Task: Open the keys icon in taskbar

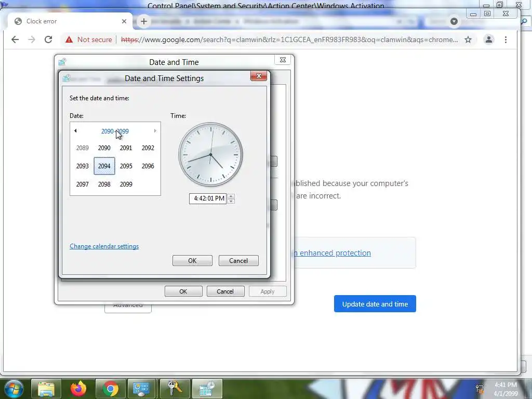Action: 175,389
